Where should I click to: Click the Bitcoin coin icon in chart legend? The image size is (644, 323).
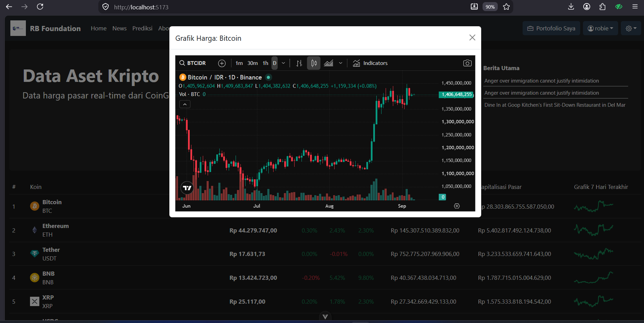[183, 77]
